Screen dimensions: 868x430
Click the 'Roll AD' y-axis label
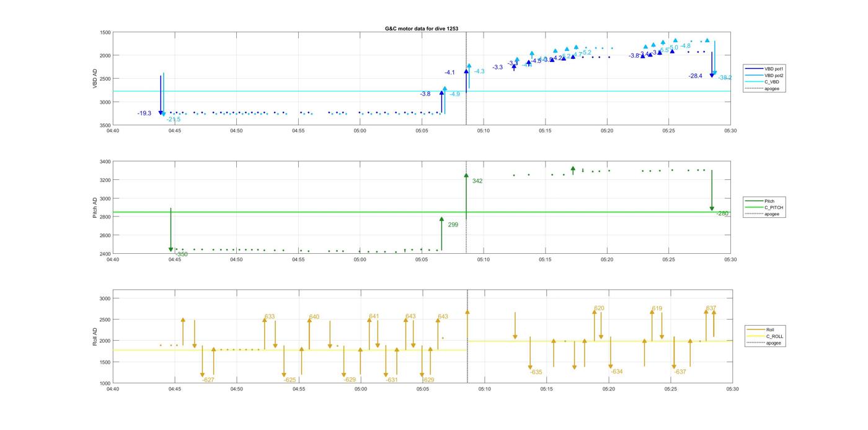(95, 336)
